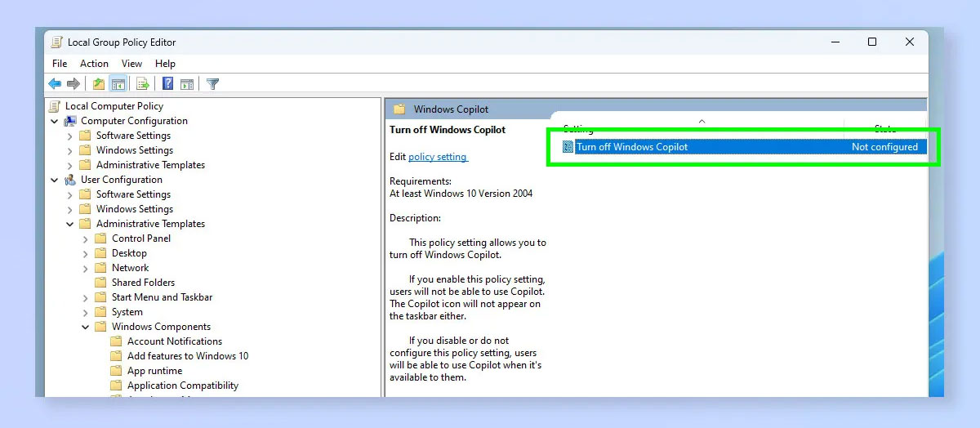Click the gray Forward arrow in the toolbar

[x=73, y=83]
